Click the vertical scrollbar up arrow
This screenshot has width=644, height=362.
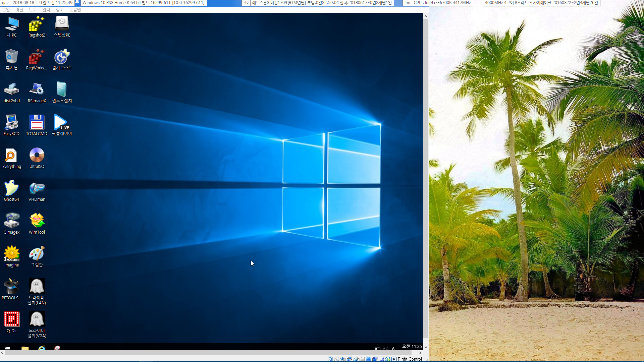click(426, 16)
